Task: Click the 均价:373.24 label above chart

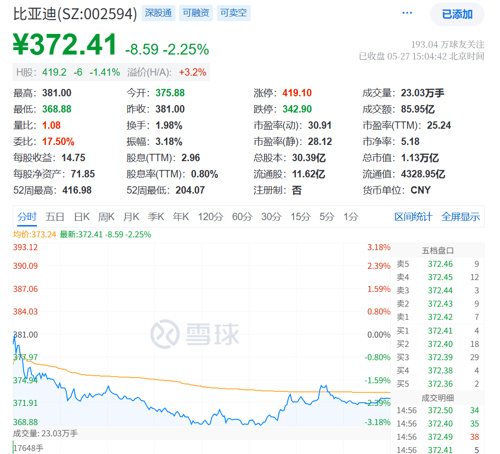Action: pos(35,235)
